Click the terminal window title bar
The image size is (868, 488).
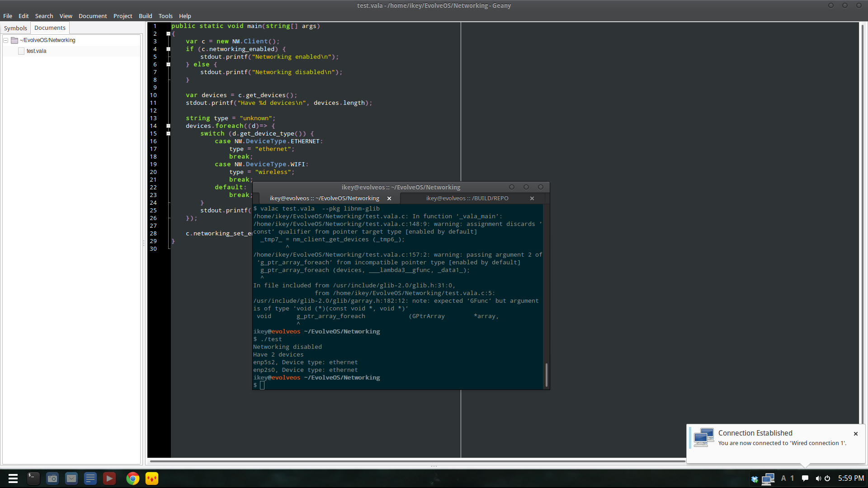click(401, 187)
